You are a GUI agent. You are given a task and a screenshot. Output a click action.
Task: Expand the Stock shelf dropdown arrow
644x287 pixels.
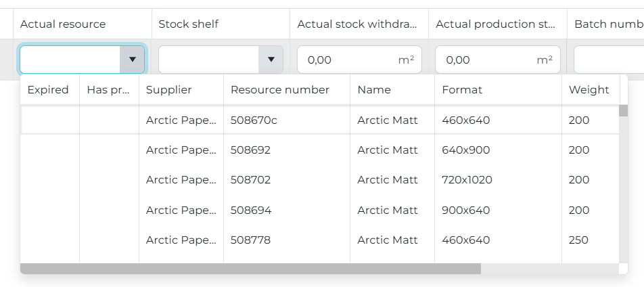271,60
